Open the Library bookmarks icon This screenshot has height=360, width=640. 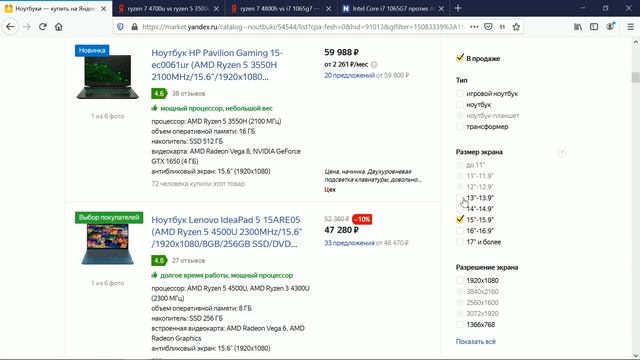point(578,27)
